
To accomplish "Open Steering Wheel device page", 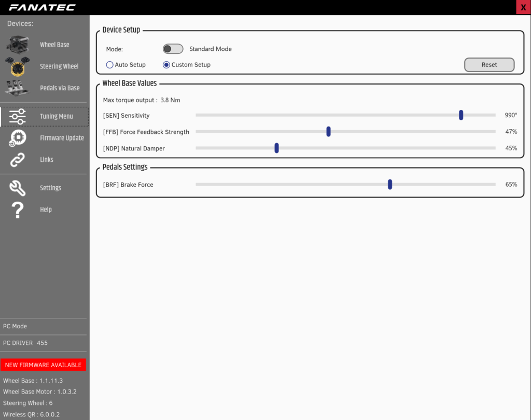I will coord(59,66).
